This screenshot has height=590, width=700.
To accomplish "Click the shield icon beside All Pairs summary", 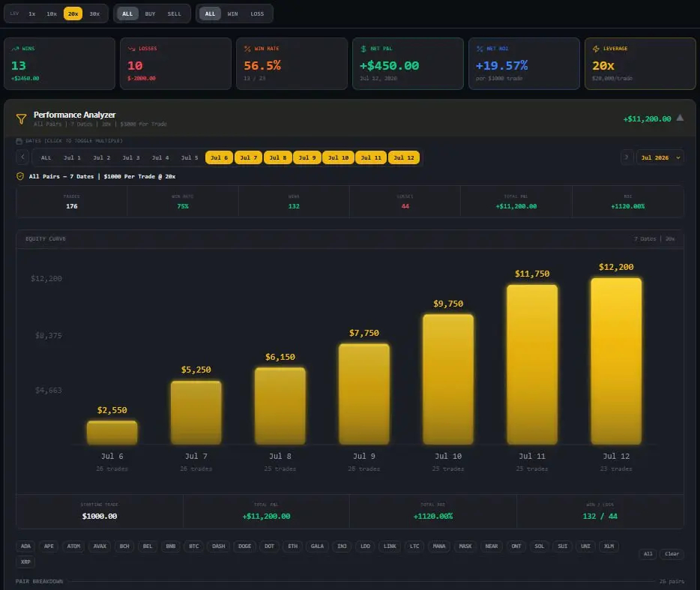I will (x=20, y=176).
